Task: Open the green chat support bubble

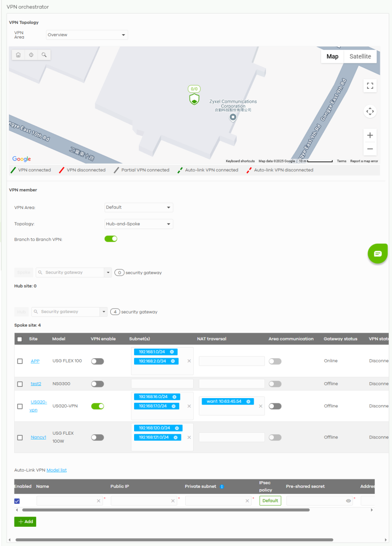Action: [x=377, y=254]
